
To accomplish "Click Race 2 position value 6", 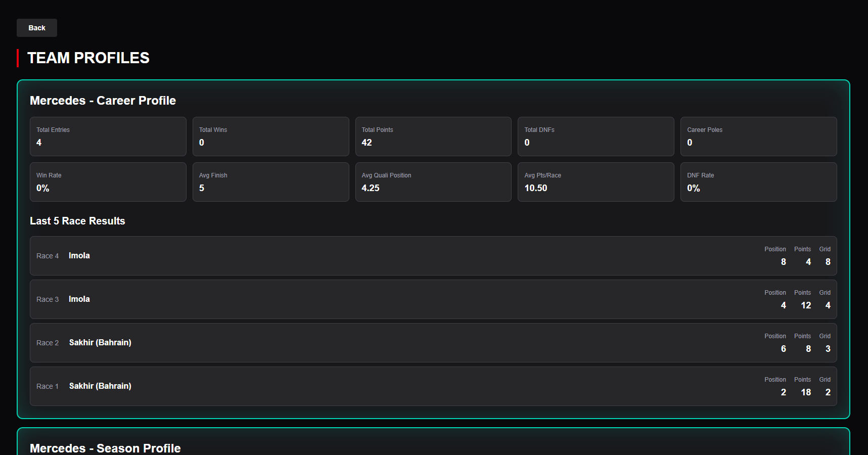I will click(784, 349).
